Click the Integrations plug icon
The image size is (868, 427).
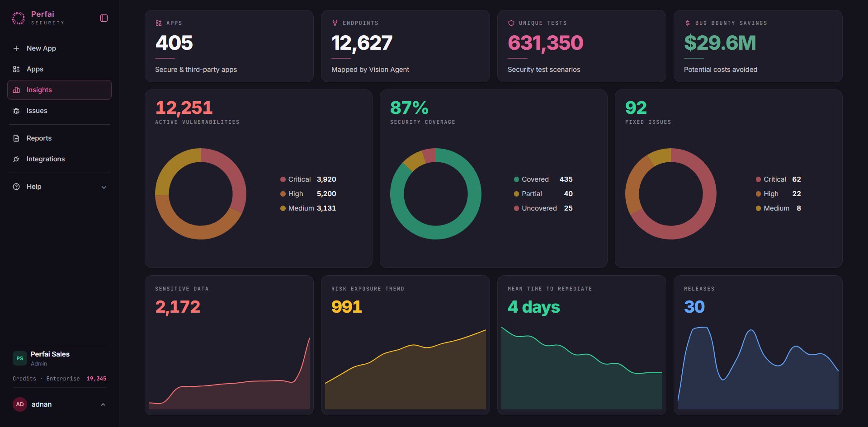pyautogui.click(x=16, y=159)
